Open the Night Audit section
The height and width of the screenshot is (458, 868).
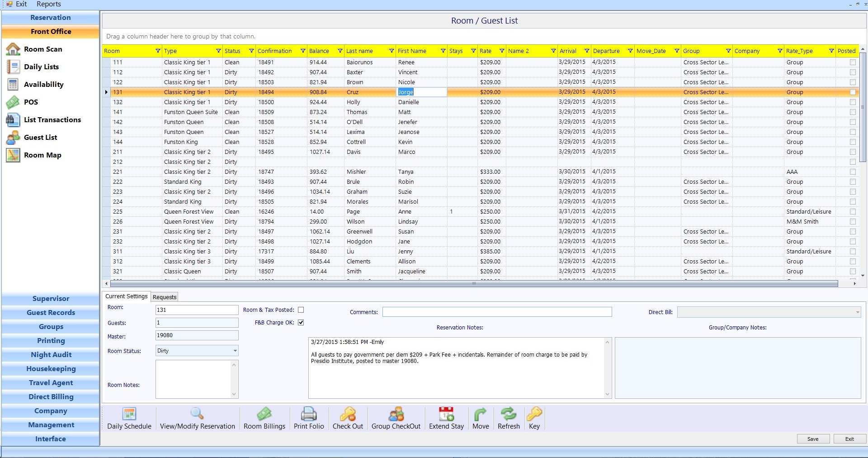tap(51, 355)
